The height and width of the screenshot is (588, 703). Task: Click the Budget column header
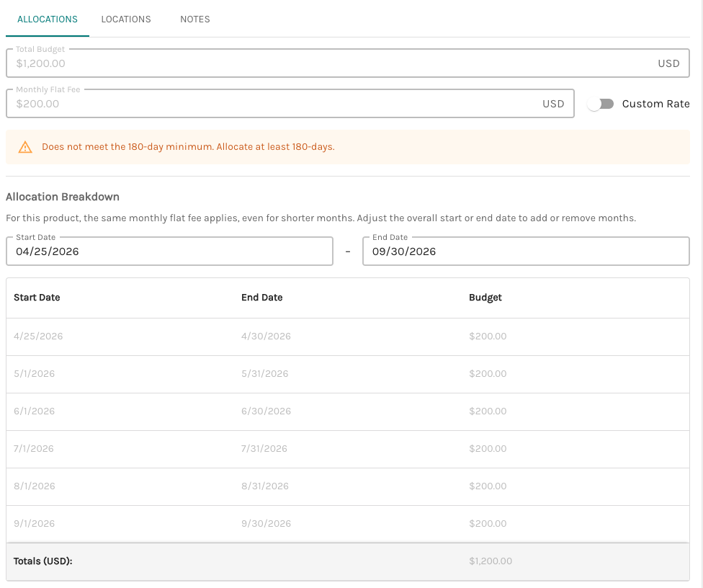coord(485,298)
